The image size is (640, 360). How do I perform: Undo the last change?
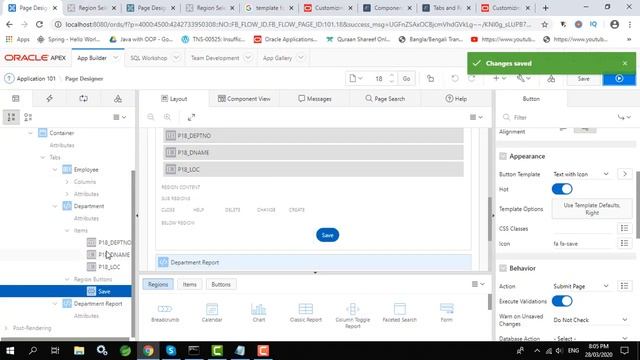click(455, 78)
